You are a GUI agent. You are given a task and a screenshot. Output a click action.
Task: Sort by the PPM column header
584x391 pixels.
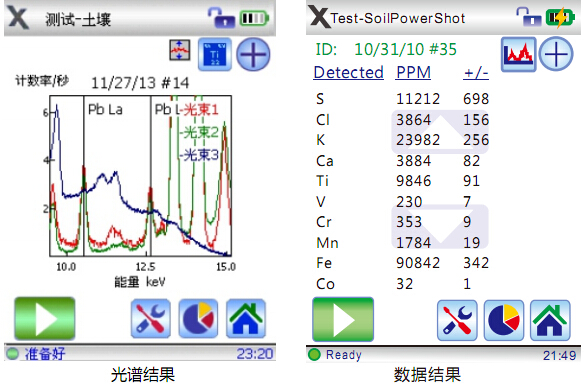point(413,72)
